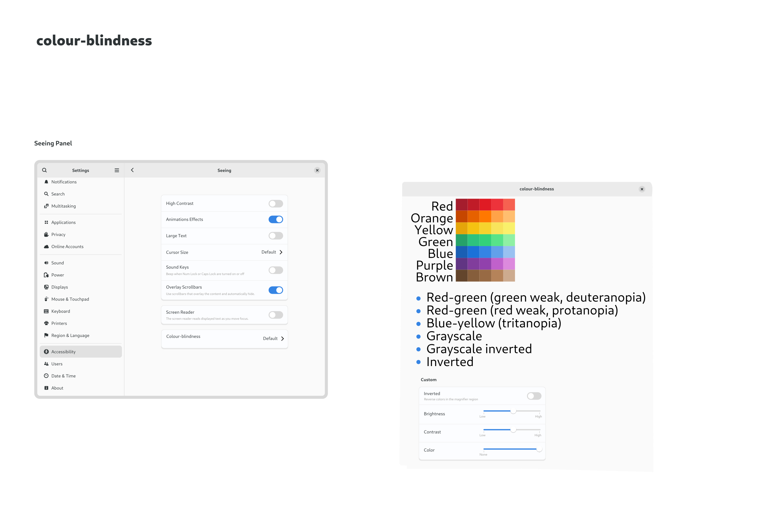Click the Displays monitor icon
The height and width of the screenshot is (532, 762).
point(47,287)
